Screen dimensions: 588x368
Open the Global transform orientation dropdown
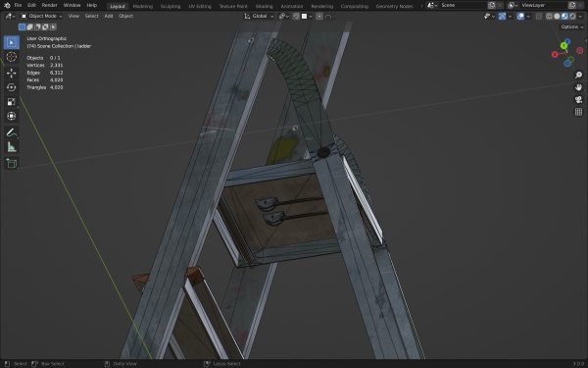click(259, 16)
